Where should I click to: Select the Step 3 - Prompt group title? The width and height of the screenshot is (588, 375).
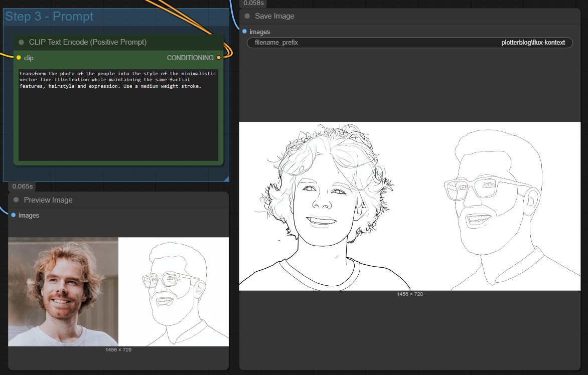point(49,17)
